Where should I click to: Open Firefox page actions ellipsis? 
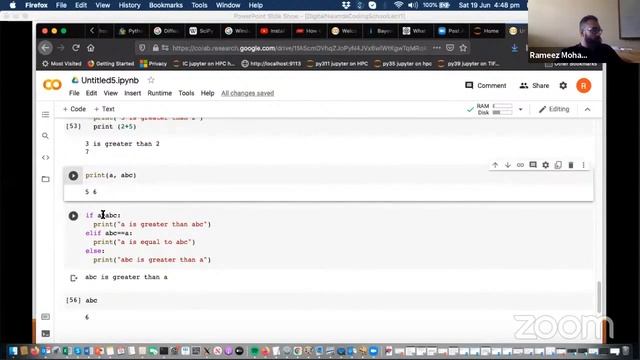coord(437,48)
